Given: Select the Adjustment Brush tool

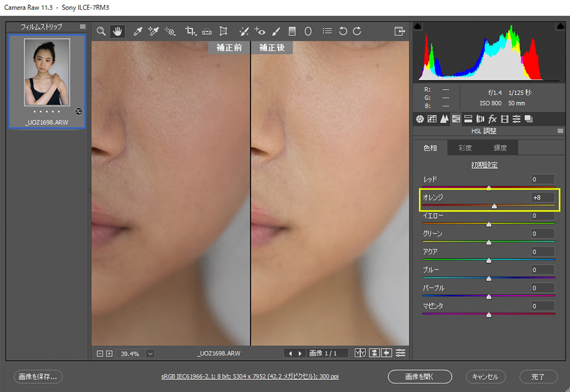Looking at the screenshot, I should tap(276, 31).
